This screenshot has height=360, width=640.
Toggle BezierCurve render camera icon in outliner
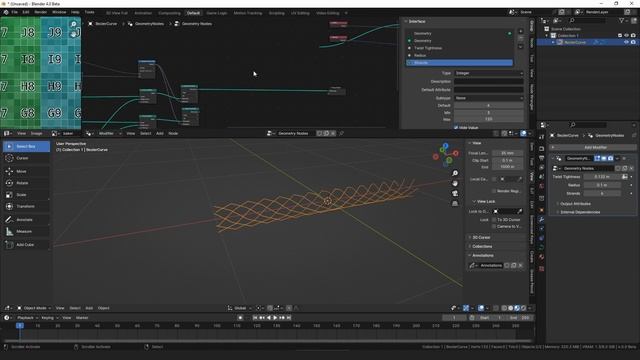(x=633, y=42)
